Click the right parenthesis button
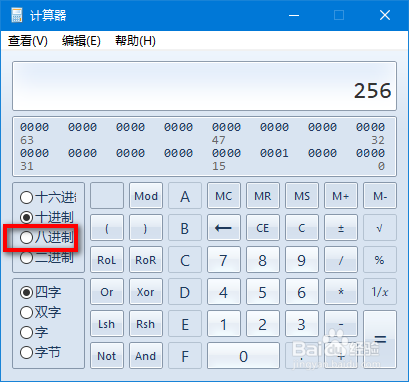Image resolution: width=409 pixels, height=382 pixels. (x=146, y=228)
